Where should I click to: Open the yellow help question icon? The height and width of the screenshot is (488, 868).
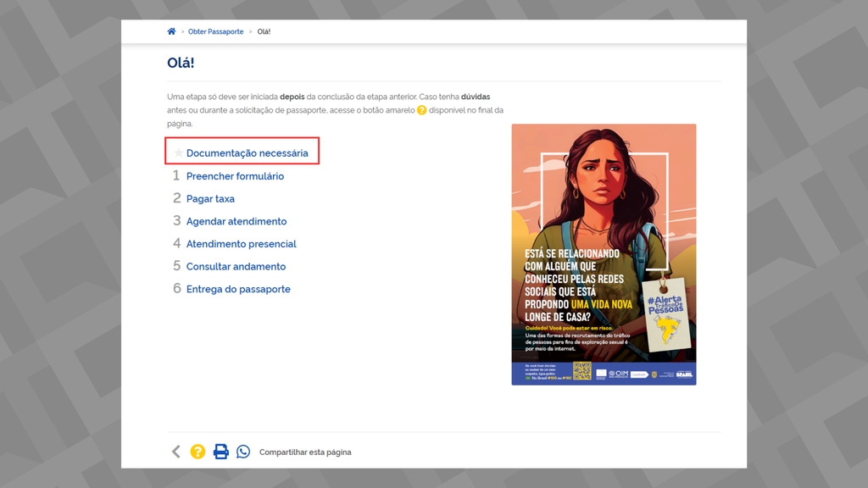coord(198,452)
